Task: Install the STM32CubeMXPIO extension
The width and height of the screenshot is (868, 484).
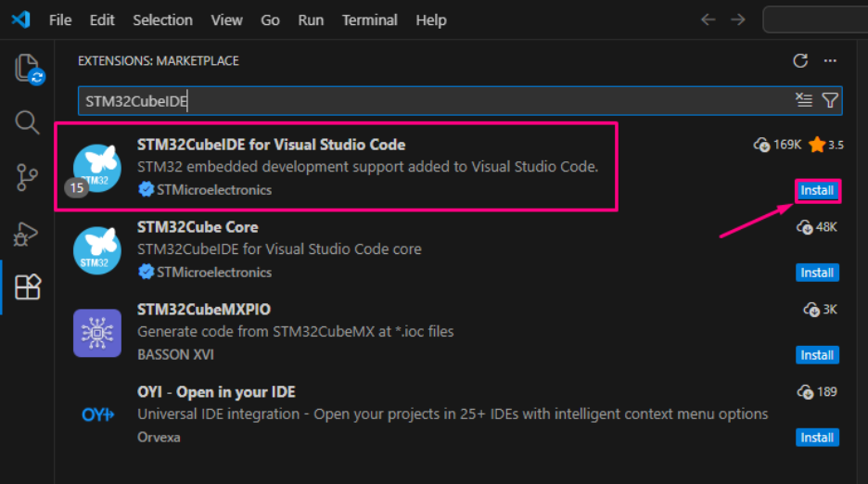Action: click(817, 355)
